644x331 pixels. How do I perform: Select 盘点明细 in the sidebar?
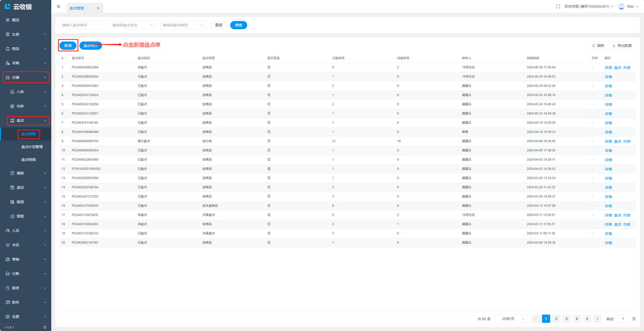[x=28, y=159]
